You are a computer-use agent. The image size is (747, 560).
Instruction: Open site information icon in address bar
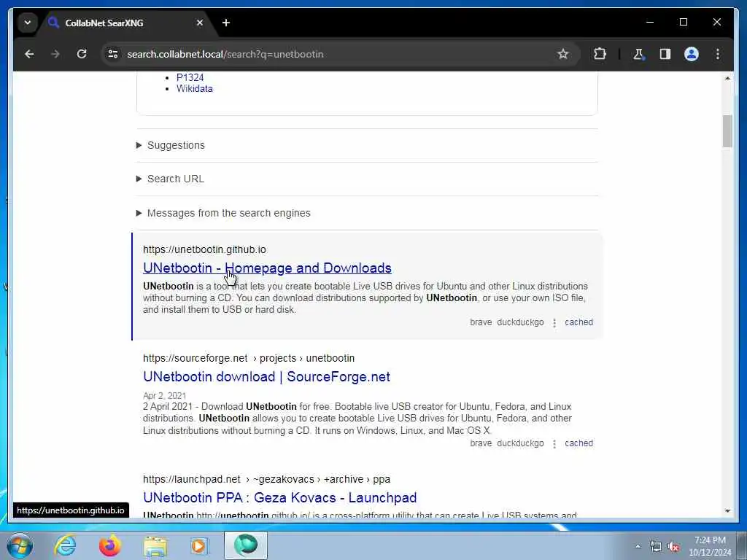pyautogui.click(x=113, y=54)
